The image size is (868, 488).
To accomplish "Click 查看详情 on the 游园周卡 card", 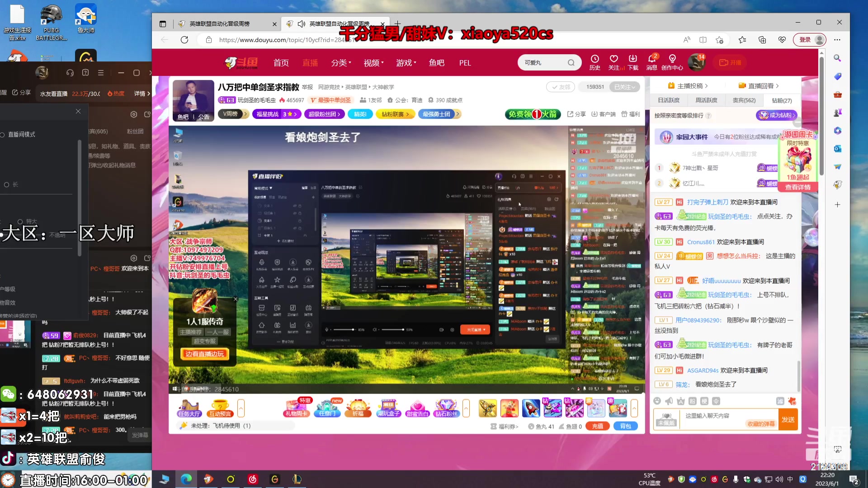I will click(x=797, y=187).
